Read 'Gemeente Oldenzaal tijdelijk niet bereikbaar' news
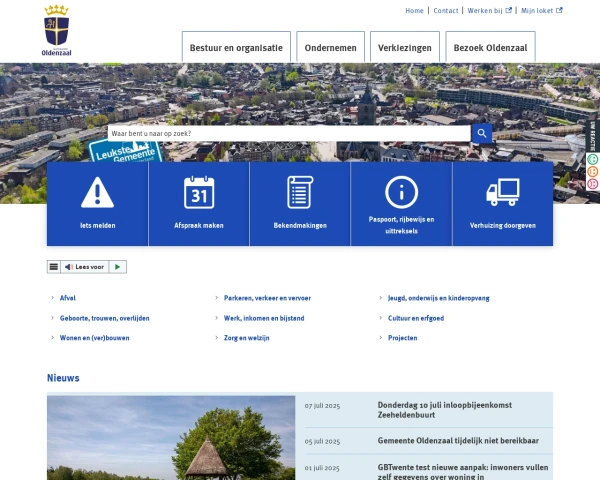Viewport: 600px width, 480px height. click(x=458, y=441)
